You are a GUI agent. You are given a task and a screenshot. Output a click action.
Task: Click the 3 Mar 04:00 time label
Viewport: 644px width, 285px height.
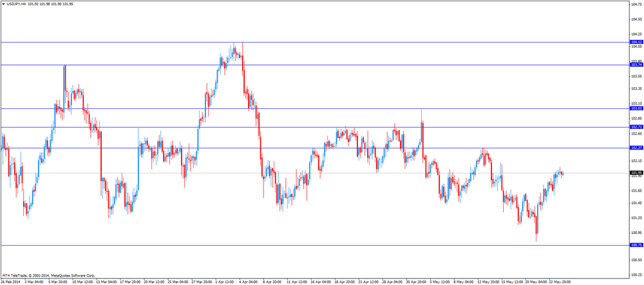point(33,282)
